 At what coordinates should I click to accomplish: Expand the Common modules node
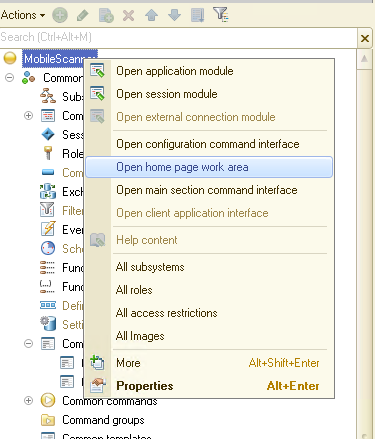coord(29,116)
